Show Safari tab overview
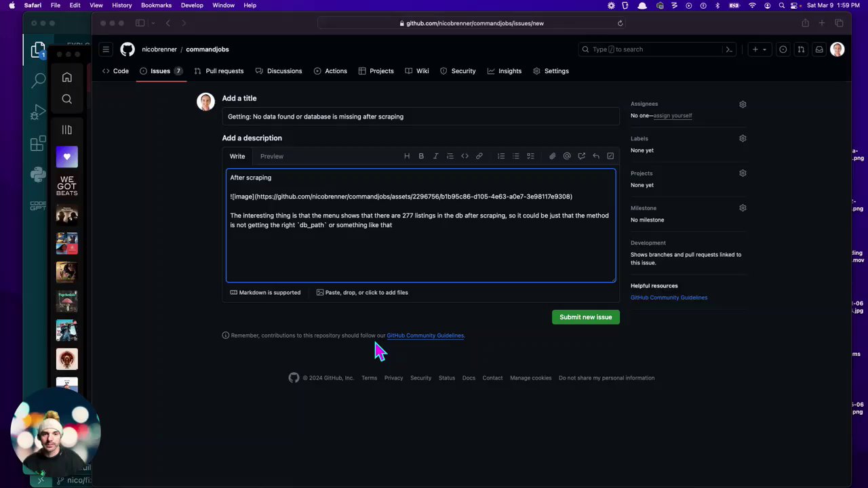Viewport: 868px width, 488px height. (x=839, y=23)
